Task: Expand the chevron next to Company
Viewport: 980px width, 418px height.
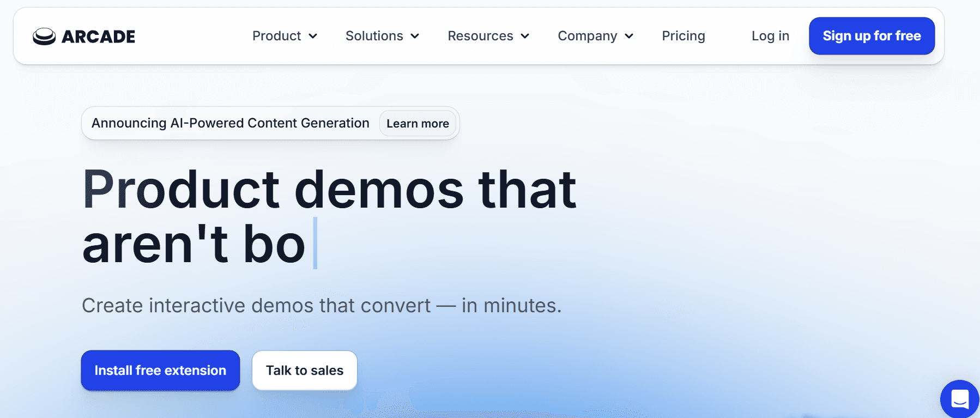Action: (629, 37)
